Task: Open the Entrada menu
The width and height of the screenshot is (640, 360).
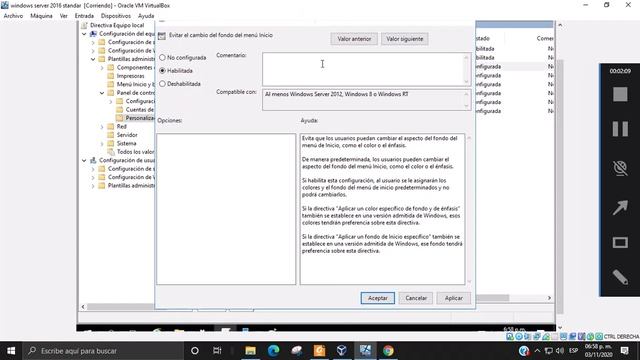Action: pyautogui.click(x=84, y=16)
